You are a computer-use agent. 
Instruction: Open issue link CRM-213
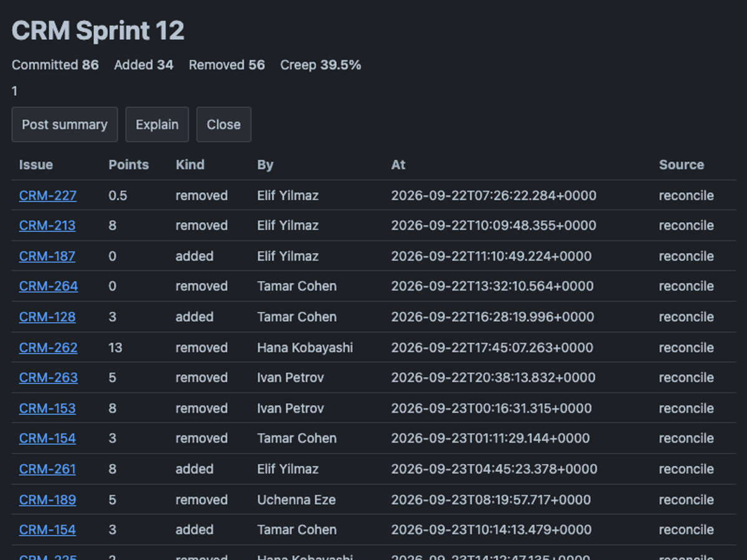[47, 225]
